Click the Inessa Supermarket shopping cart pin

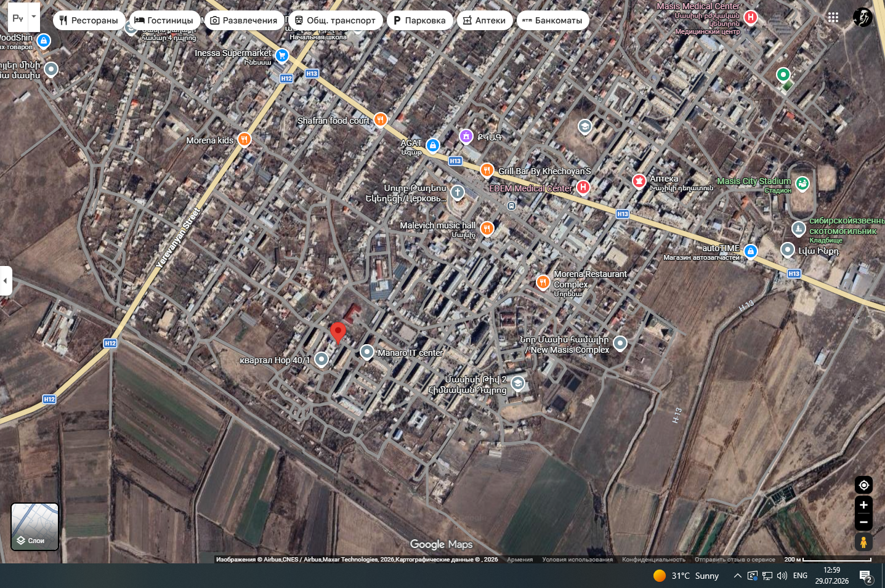(282, 55)
